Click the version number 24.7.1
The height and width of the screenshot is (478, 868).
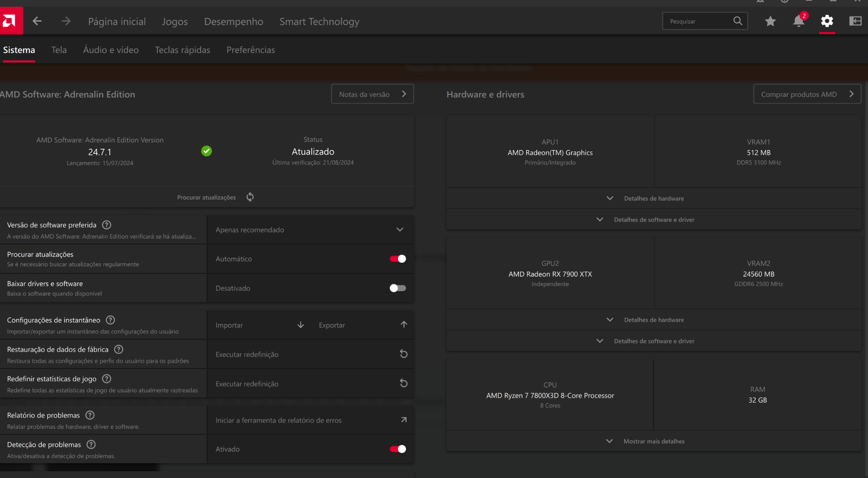(100, 152)
